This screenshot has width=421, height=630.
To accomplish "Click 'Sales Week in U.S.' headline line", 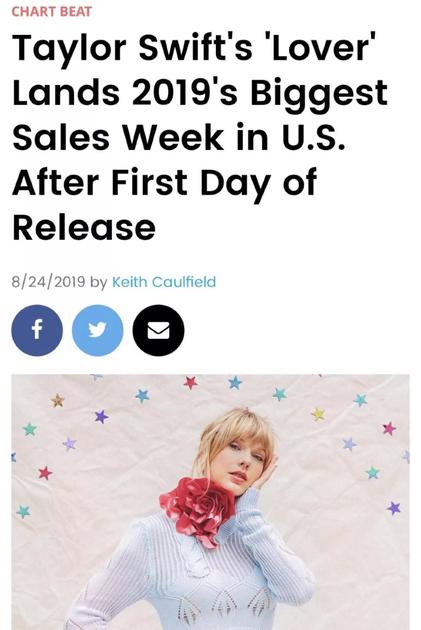I will pos(179,137).
